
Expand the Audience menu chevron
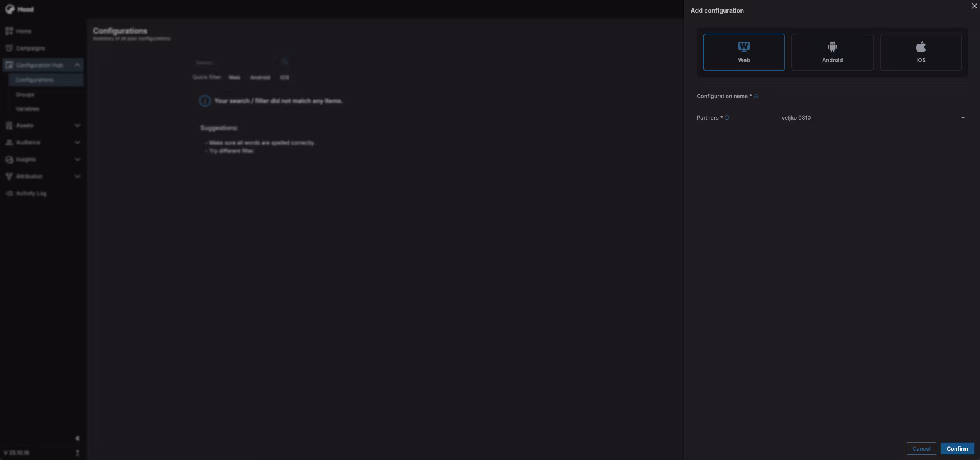pyautogui.click(x=78, y=142)
